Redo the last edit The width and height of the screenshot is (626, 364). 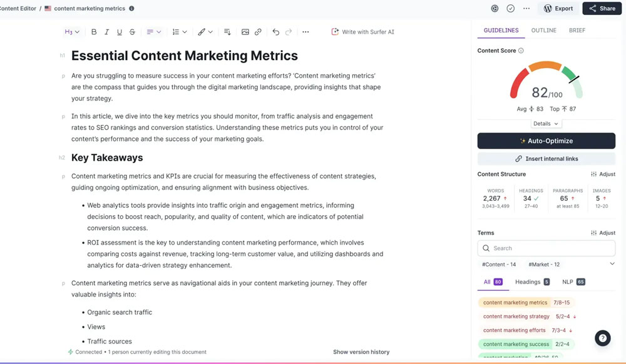click(x=288, y=32)
